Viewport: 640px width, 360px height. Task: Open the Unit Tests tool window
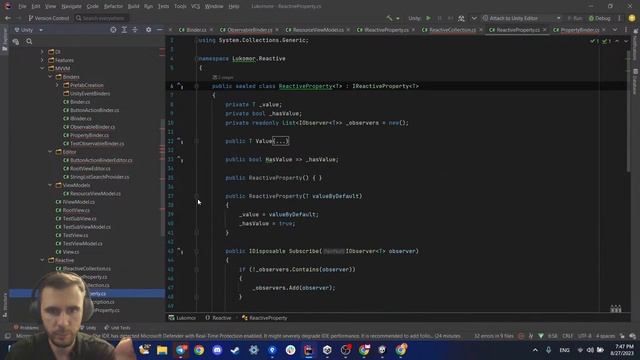[118, 328]
